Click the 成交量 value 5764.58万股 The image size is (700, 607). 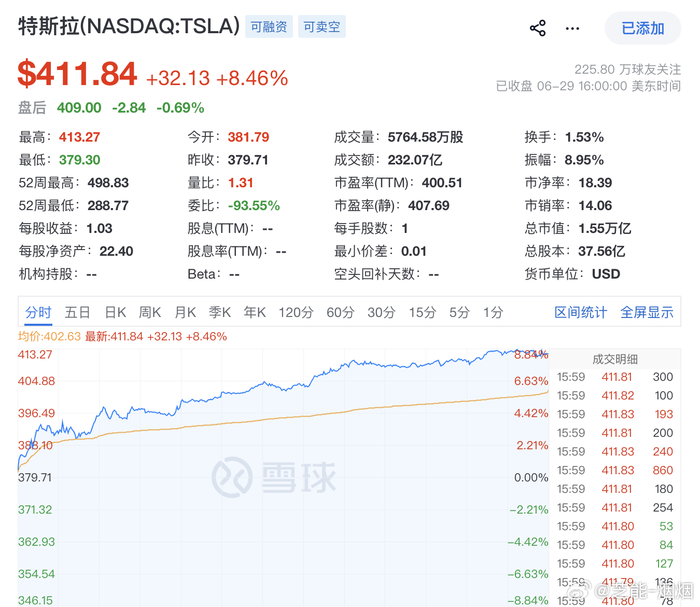425,137
